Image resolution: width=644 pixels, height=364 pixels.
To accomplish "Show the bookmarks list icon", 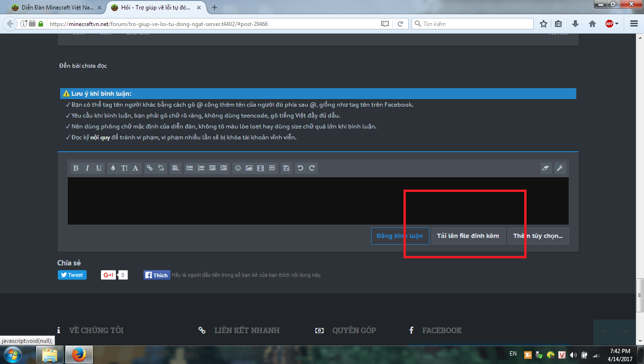I will pyautogui.click(x=558, y=24).
